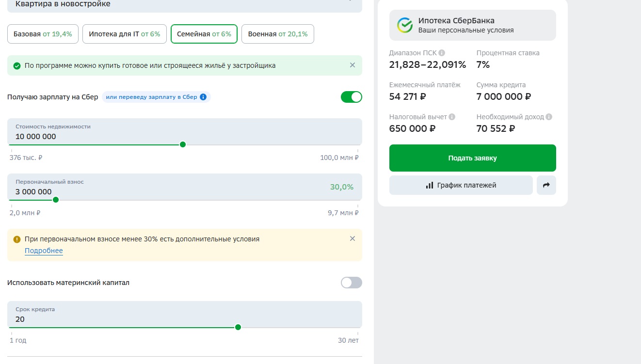Click the Подать заявку button
Image resolution: width=641 pixels, height=364 pixels.
pyautogui.click(x=473, y=158)
